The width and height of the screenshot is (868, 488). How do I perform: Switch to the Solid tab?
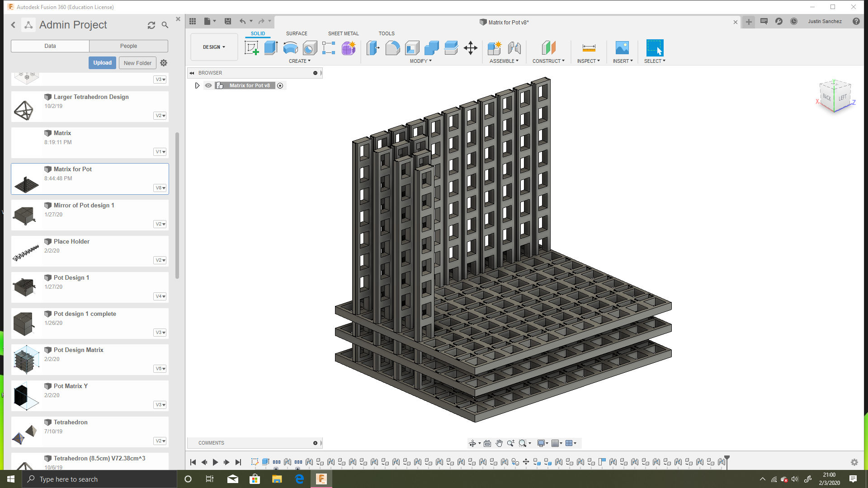tap(258, 33)
